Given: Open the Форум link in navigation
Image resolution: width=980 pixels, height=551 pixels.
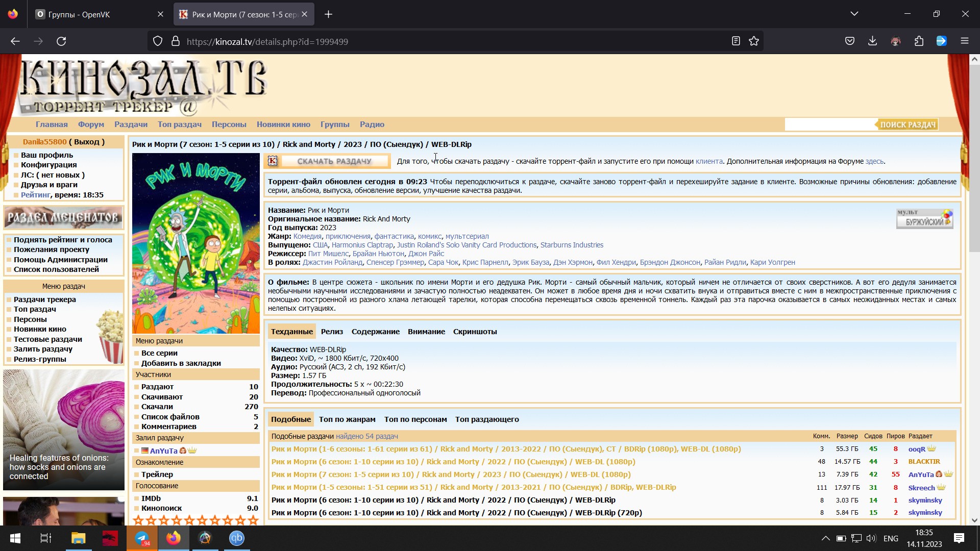Looking at the screenshot, I should (91, 124).
